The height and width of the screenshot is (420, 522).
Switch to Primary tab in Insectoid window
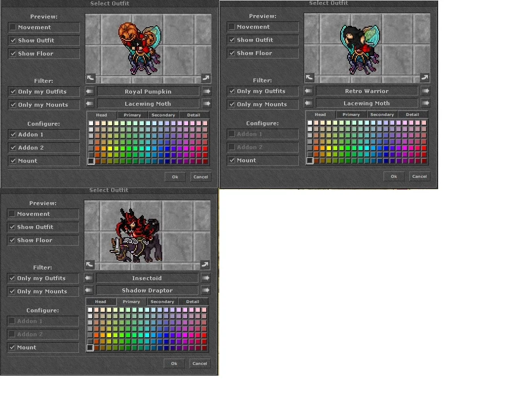point(131,302)
